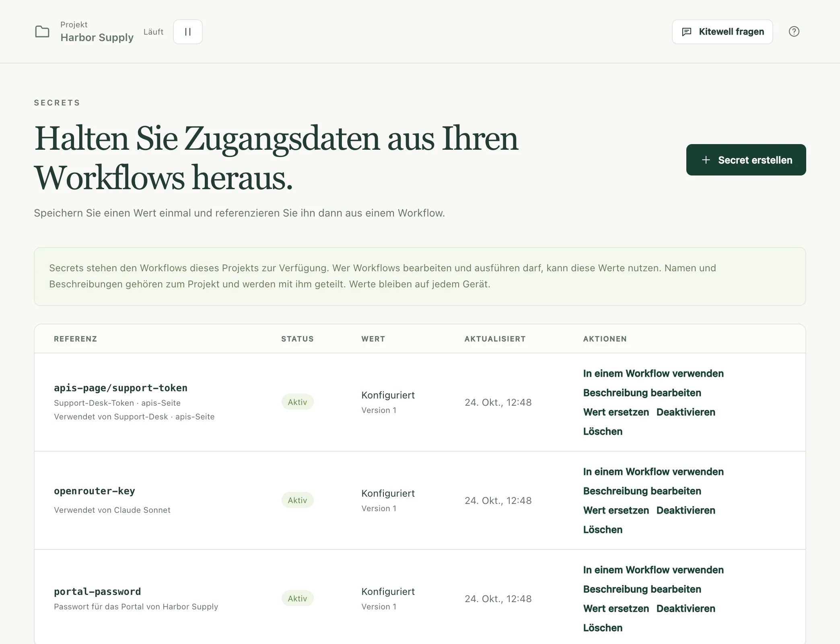Click Aktiv badge for apis-page/support-token

click(x=297, y=402)
